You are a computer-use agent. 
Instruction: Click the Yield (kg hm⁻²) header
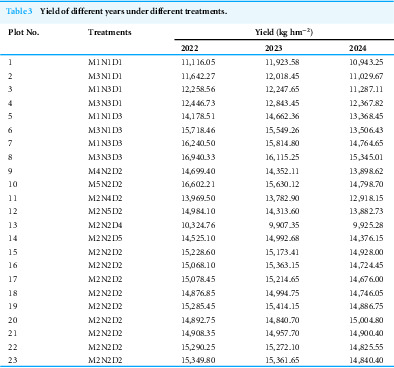(284, 32)
